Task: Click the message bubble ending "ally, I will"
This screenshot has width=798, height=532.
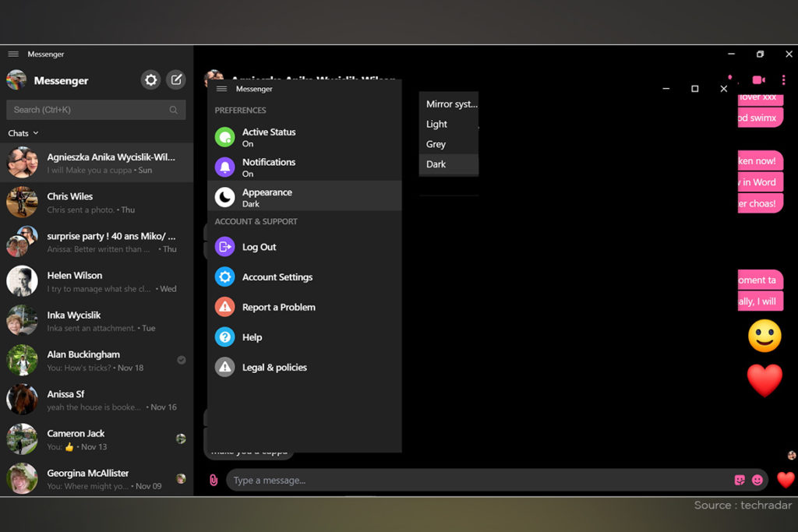Action: click(761, 301)
